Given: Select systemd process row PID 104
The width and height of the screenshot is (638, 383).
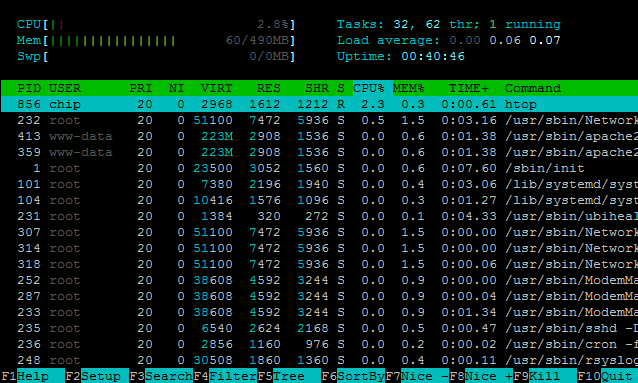Looking at the screenshot, I should [x=319, y=200].
